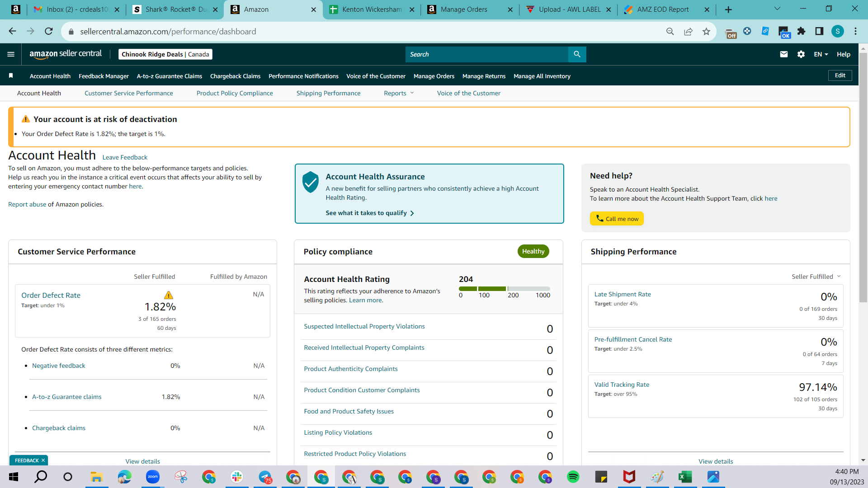Open A-to-z Guarantee claims metric link

(67, 397)
